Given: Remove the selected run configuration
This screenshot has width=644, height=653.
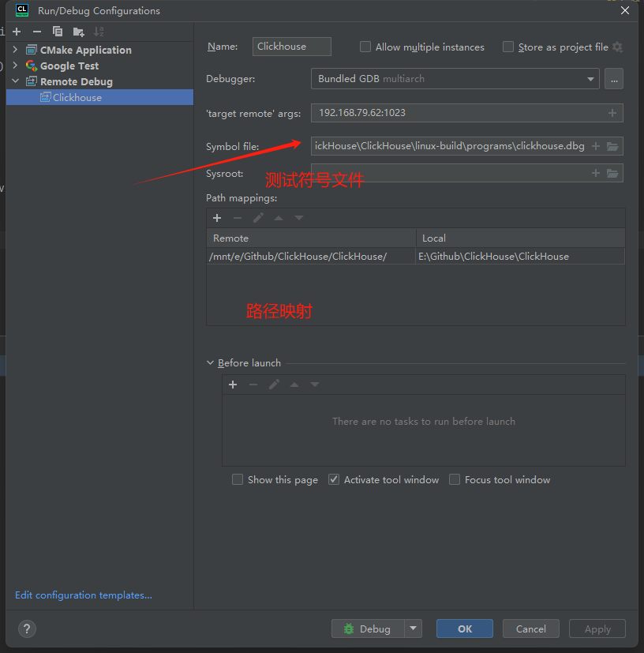Looking at the screenshot, I should pos(37,32).
